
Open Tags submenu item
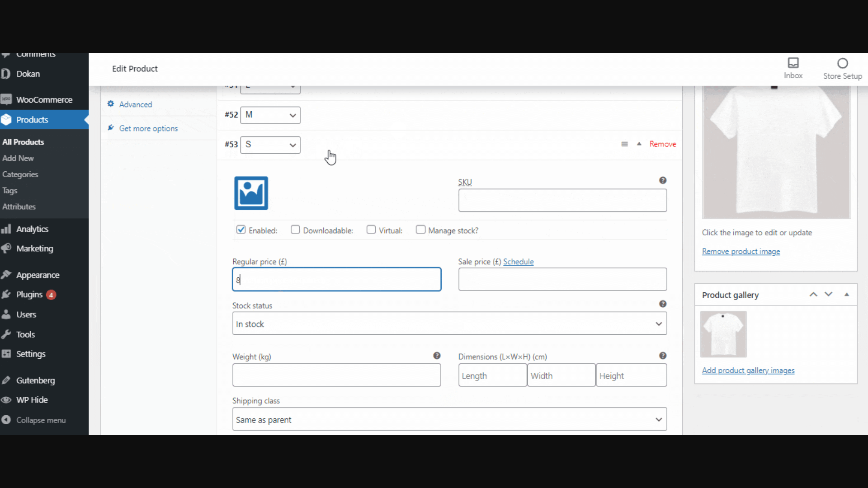[x=9, y=191]
